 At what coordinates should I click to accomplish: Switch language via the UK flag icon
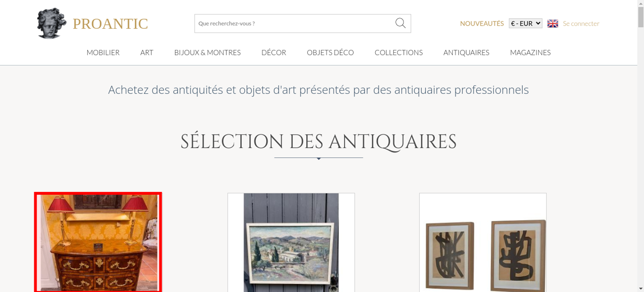click(x=553, y=23)
